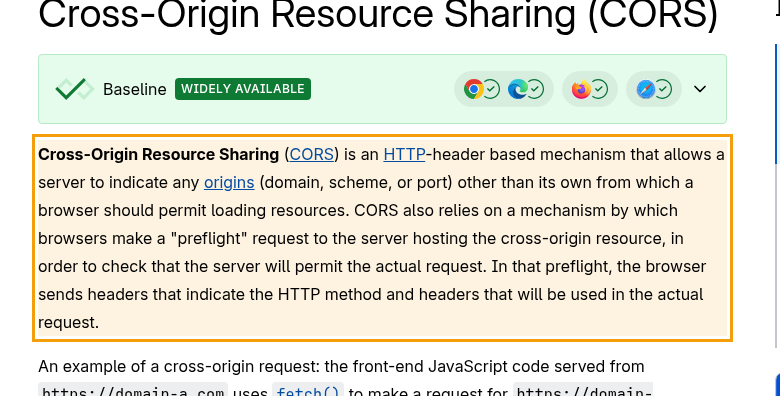This screenshot has height=396, width=780.
Task: Expand the Baseline browser support details chevron
Action: (x=700, y=89)
